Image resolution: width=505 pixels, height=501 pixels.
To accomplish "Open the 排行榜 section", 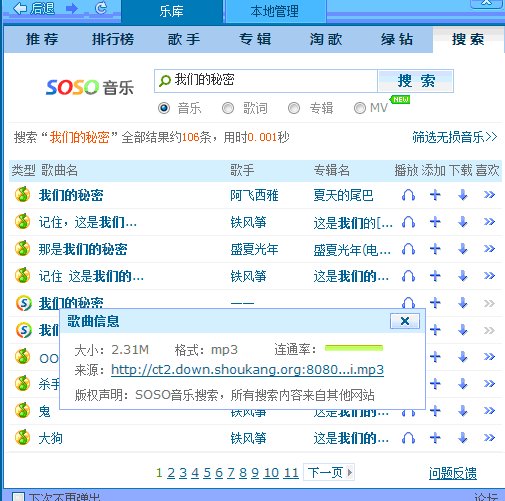I will 113,39.
